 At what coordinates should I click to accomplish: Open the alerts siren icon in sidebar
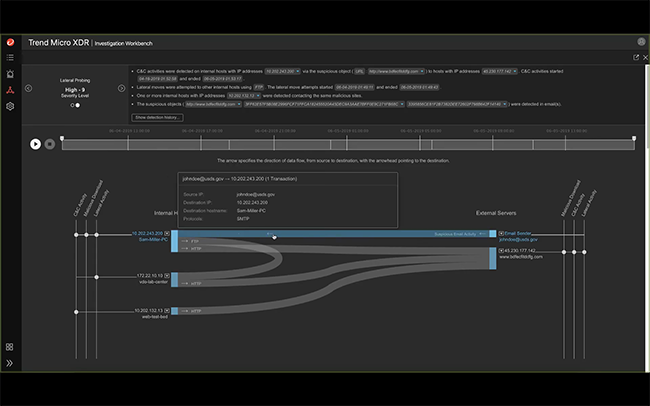coord(10,74)
